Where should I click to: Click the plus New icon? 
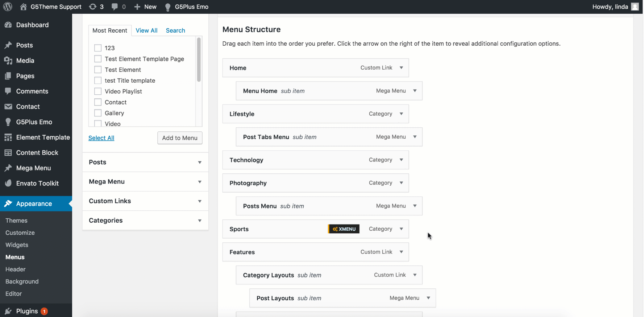[x=137, y=7]
